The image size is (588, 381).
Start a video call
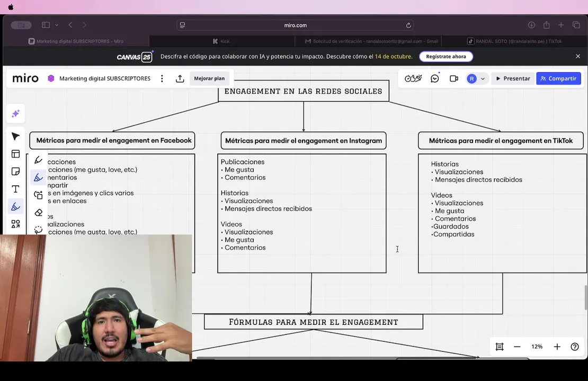pyautogui.click(x=454, y=78)
